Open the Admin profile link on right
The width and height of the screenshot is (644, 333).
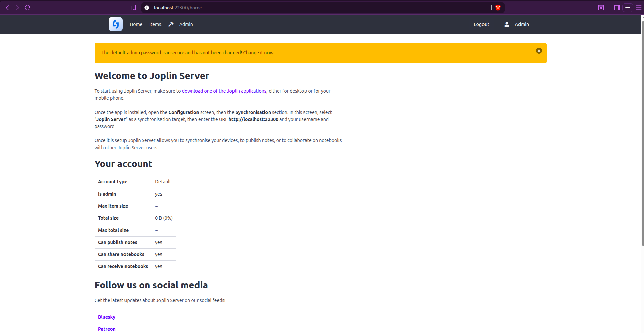[522, 24]
